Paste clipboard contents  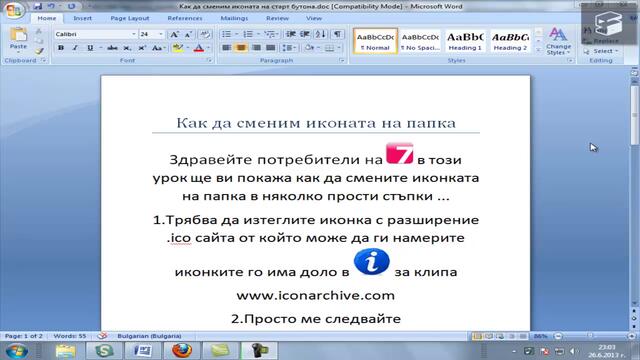(18, 40)
